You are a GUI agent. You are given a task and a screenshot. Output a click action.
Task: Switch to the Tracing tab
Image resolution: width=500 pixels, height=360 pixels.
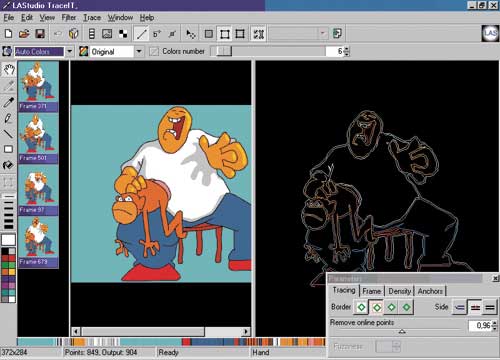click(344, 290)
